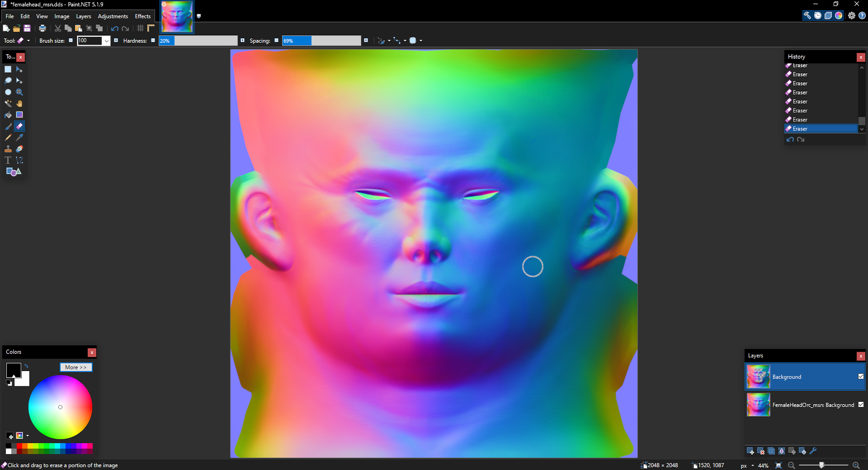Select the Ellipse Select tool
The width and height of the screenshot is (868, 470).
(8, 92)
